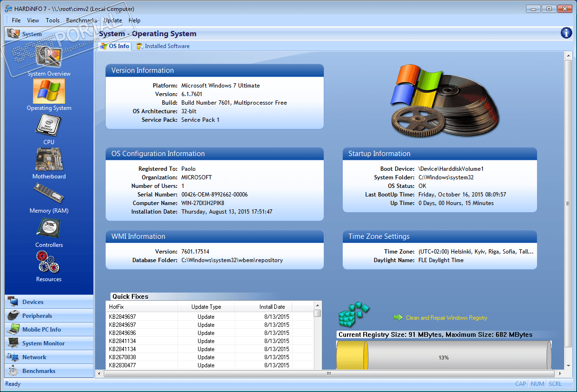Click the main panel scroll down arrow
577x392 pixels.
pos(567,366)
